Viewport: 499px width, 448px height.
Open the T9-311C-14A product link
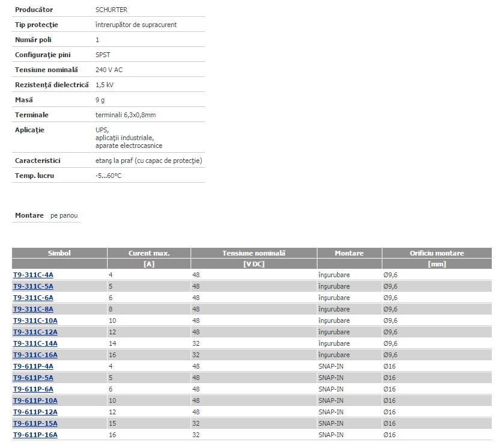[35, 343]
